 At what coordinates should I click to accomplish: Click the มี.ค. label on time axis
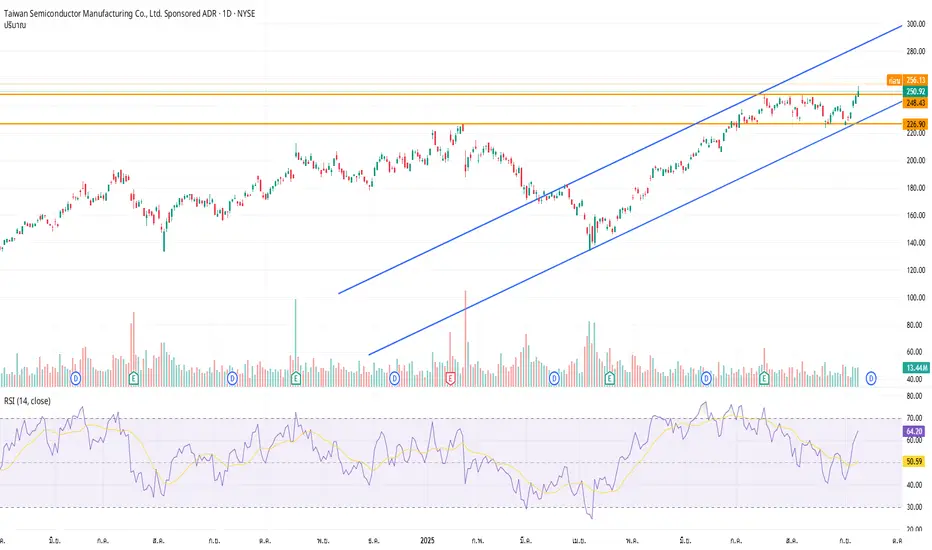(525, 540)
